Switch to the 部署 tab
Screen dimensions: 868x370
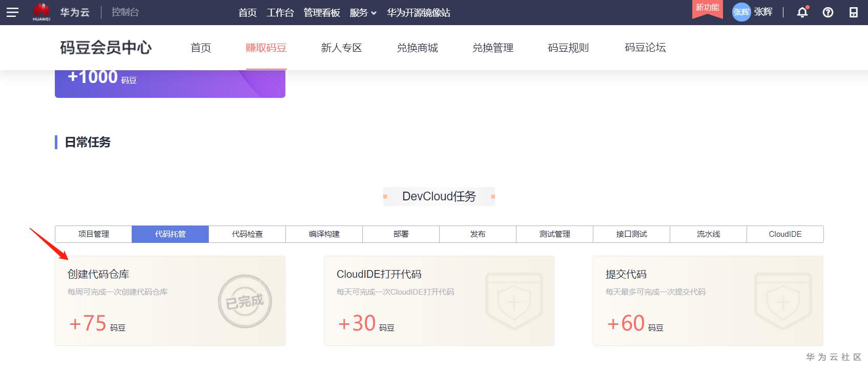pos(401,234)
